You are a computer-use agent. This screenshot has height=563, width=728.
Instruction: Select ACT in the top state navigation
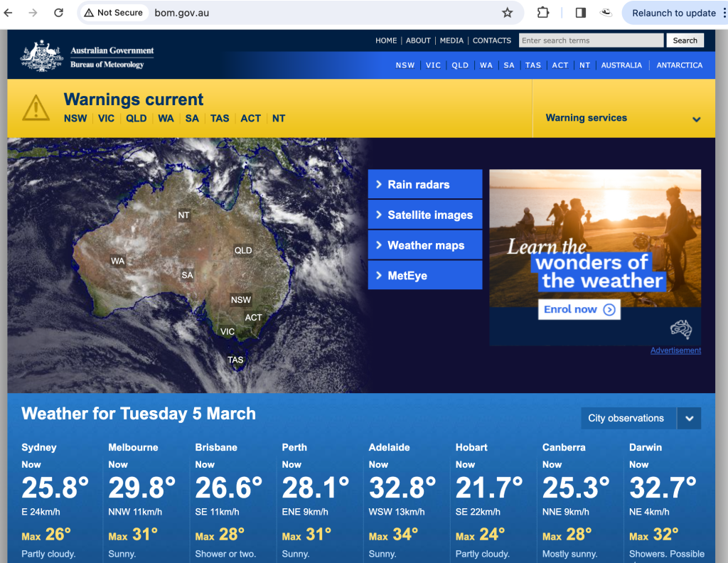coord(560,65)
